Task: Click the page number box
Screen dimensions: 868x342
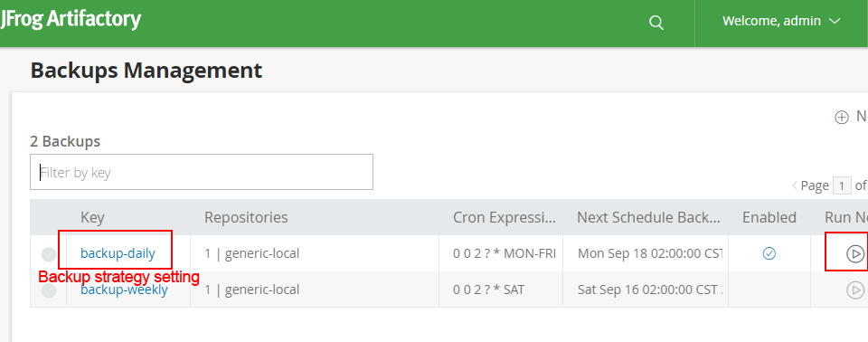Action: (842, 185)
